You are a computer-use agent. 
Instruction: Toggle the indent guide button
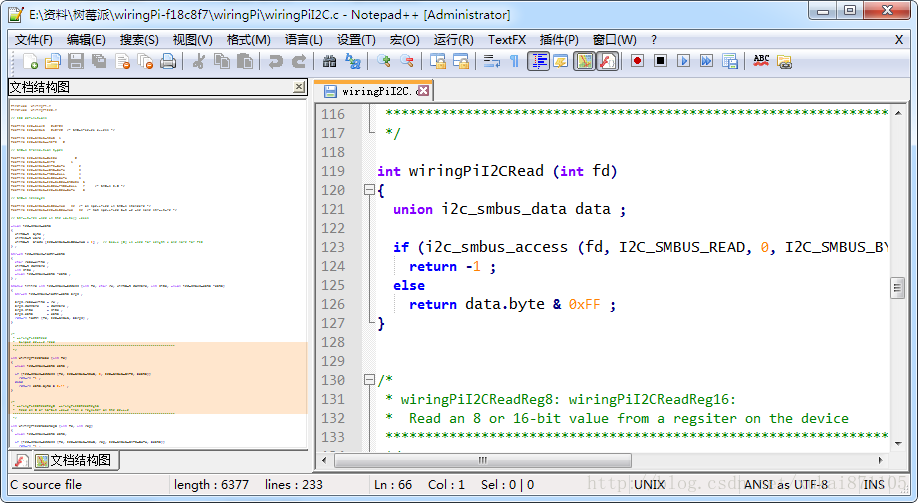(x=538, y=61)
